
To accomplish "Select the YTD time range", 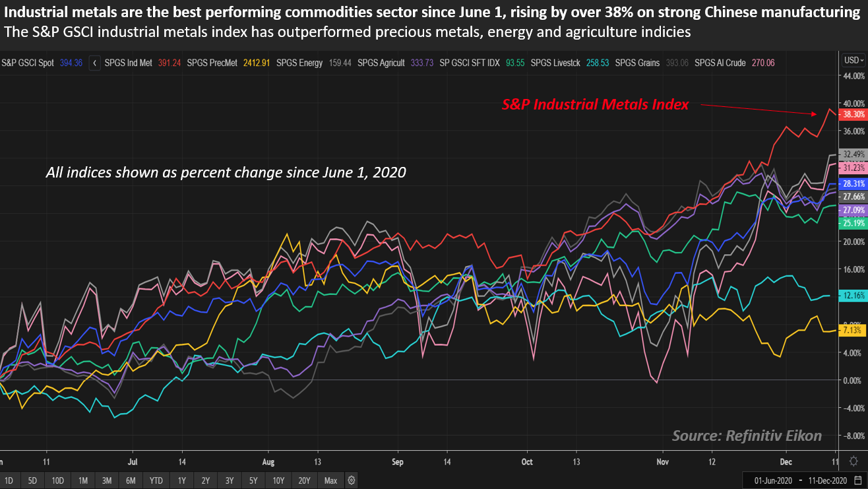I will pos(156,480).
